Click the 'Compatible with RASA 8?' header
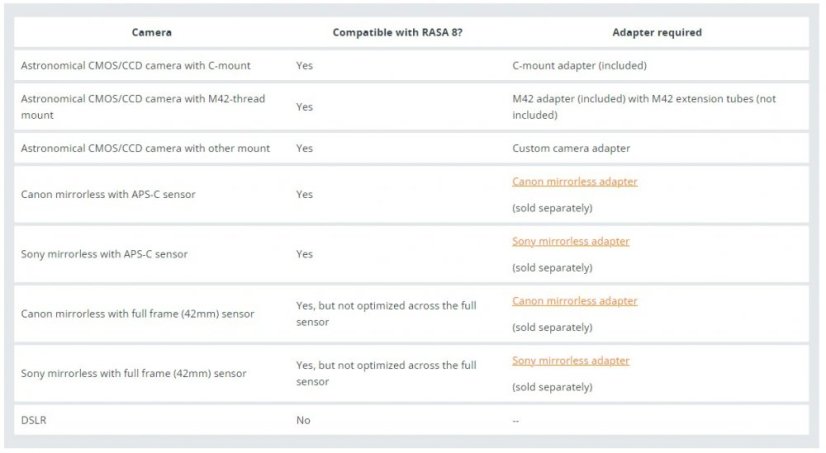 tap(397, 32)
